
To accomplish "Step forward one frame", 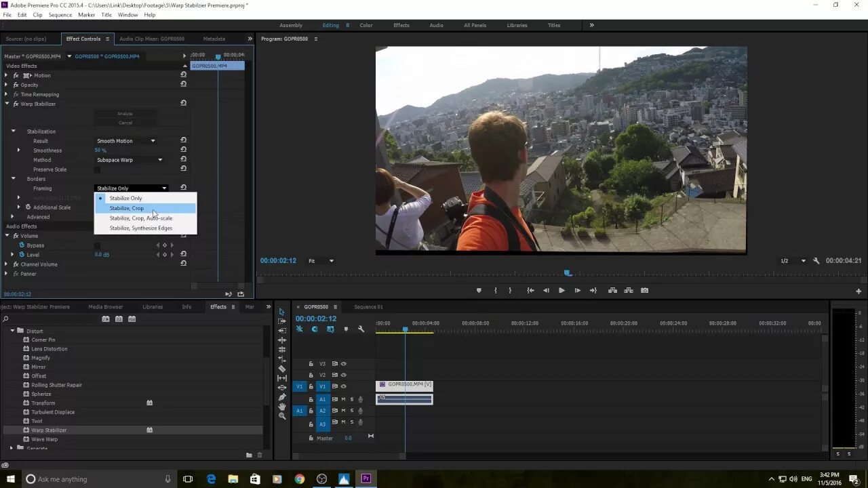I will pos(577,290).
